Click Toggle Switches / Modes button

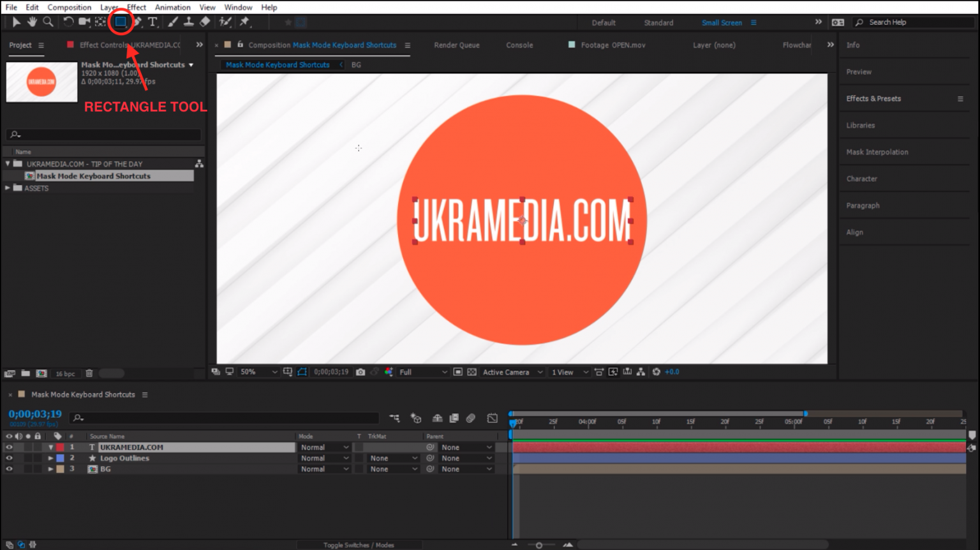point(359,545)
